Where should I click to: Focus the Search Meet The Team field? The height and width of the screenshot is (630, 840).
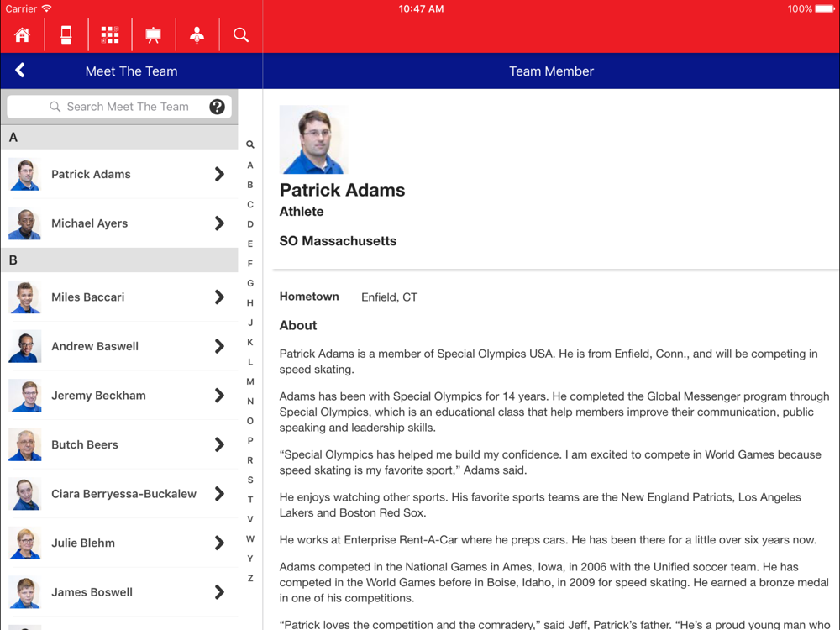[119, 107]
